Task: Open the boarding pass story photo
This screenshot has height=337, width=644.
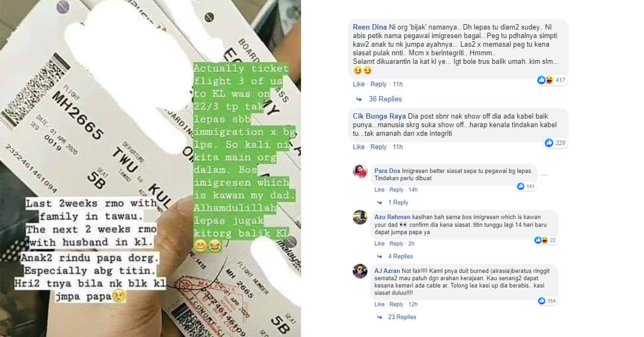Action: click(x=150, y=169)
